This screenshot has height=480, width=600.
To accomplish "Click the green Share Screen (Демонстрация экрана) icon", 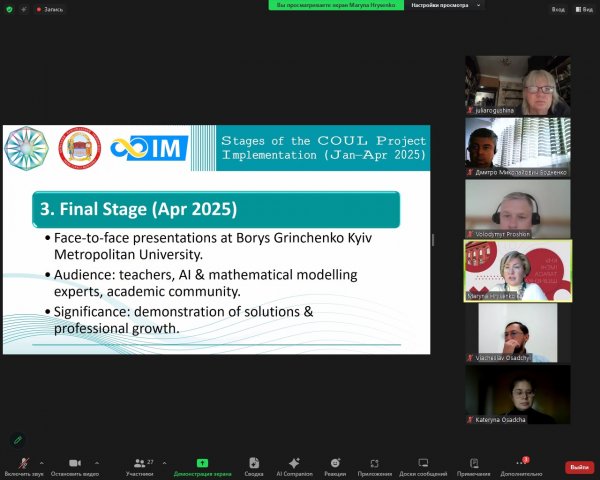I will [202, 463].
